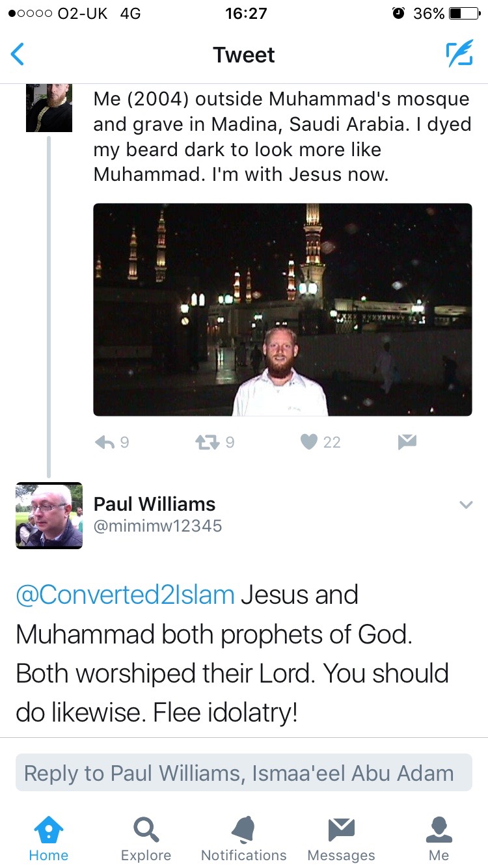Viewport: 488px width, 868px height.
Task: Compose a new tweet with quill icon
Action: click(459, 55)
